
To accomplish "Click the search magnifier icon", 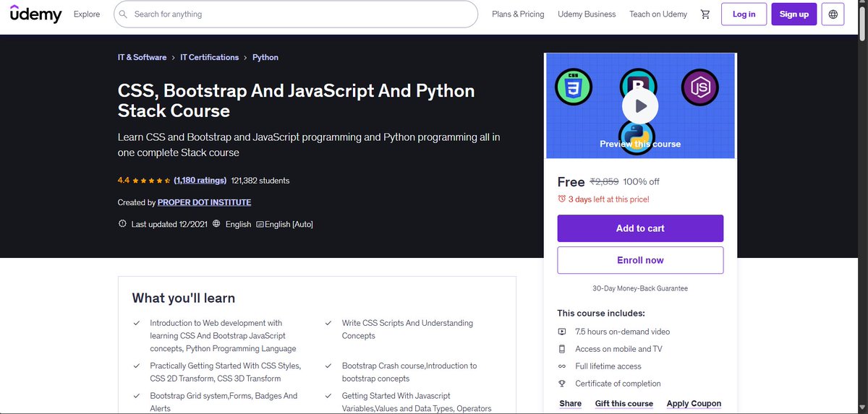I will [x=123, y=14].
